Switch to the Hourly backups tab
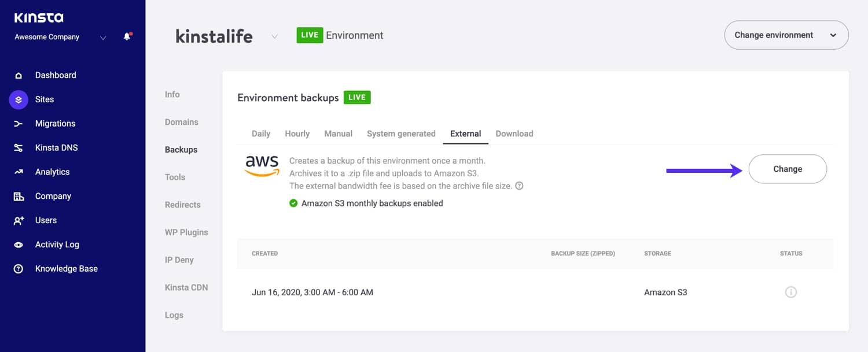This screenshot has height=352, width=868. click(297, 134)
